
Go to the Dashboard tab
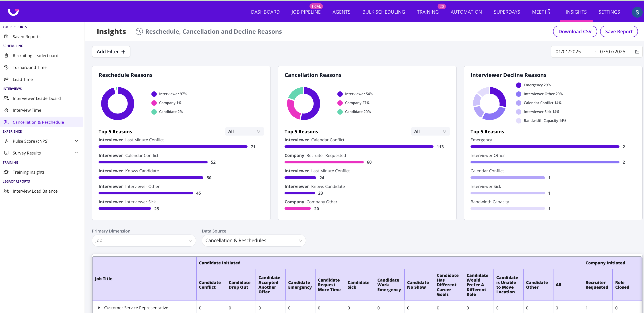(265, 12)
